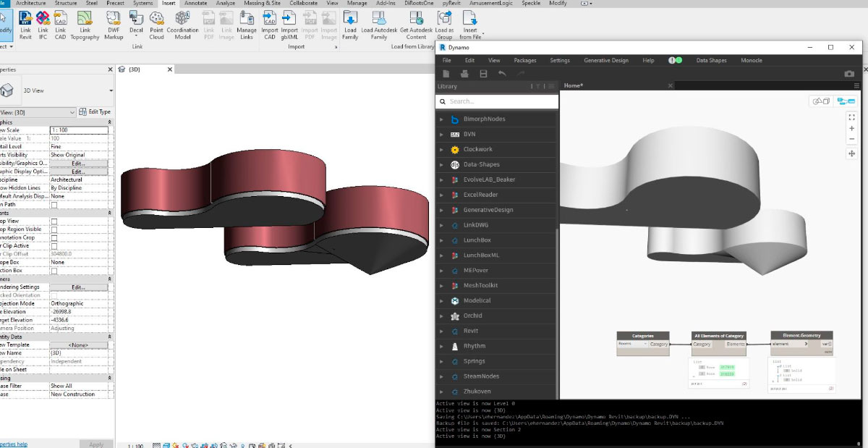The width and height of the screenshot is (868, 448).
Task: Click Edit for Visibility/Graphics Overrides
Action: click(x=78, y=164)
